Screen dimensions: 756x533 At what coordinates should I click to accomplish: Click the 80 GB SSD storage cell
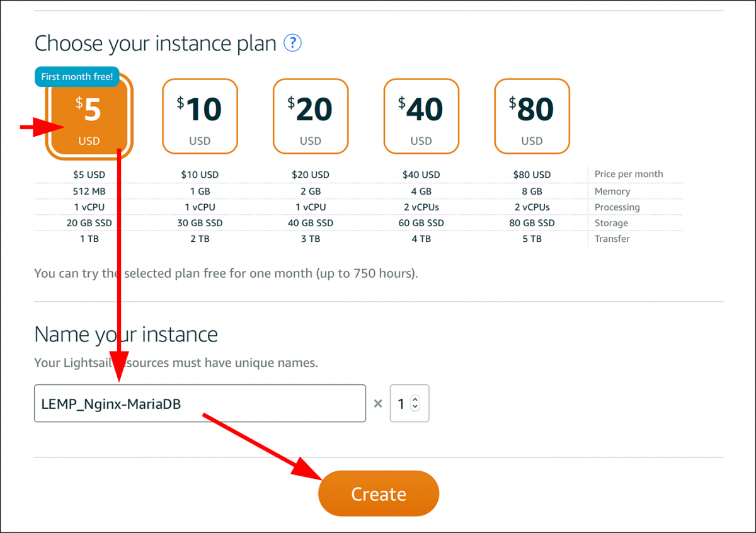(x=532, y=223)
